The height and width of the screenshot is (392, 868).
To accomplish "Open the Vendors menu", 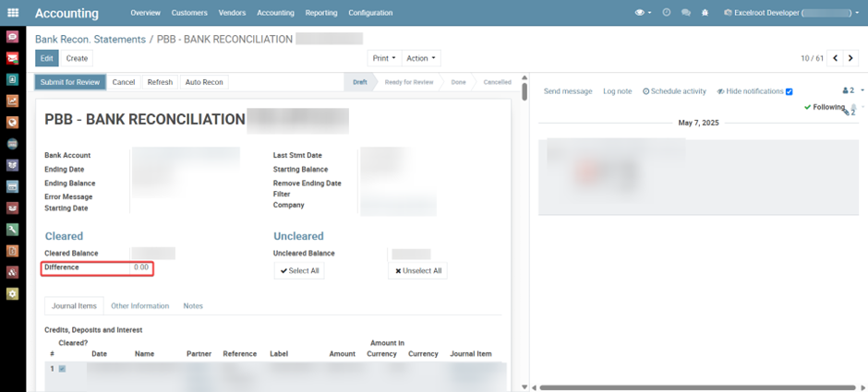I will pyautogui.click(x=232, y=12).
